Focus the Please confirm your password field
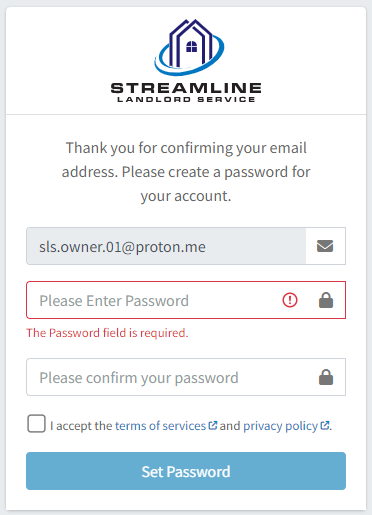Viewport: 372px width, 515px height. [x=186, y=377]
